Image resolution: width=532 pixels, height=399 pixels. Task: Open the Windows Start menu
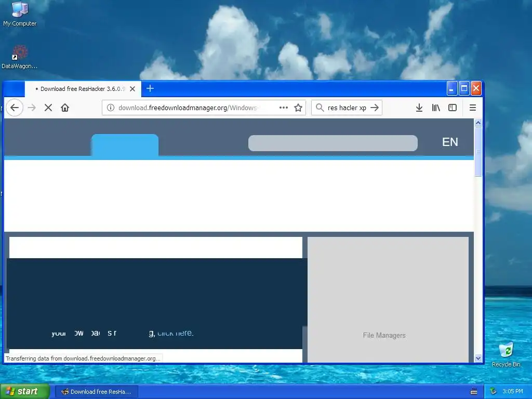[x=25, y=392]
